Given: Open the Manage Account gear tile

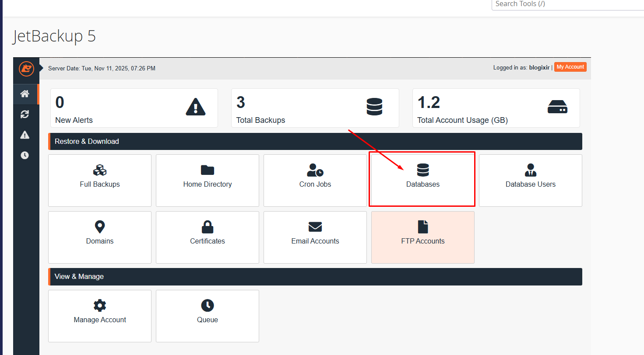Looking at the screenshot, I should point(100,316).
